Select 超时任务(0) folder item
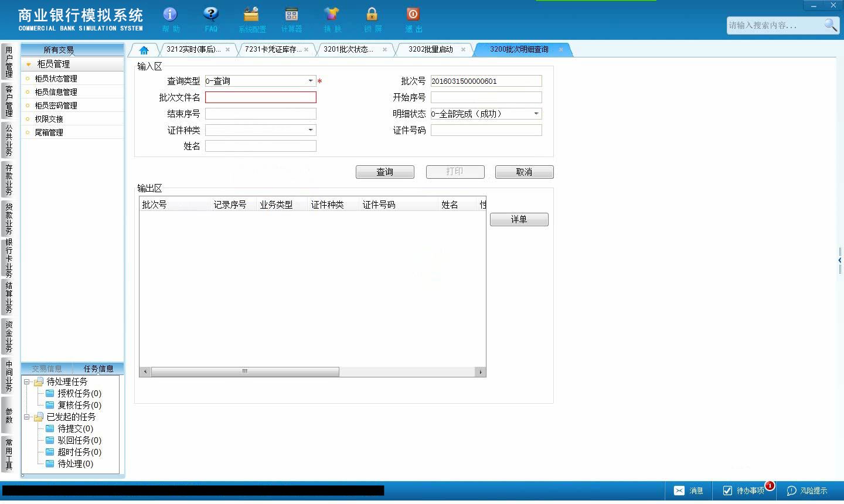 pos(74,452)
